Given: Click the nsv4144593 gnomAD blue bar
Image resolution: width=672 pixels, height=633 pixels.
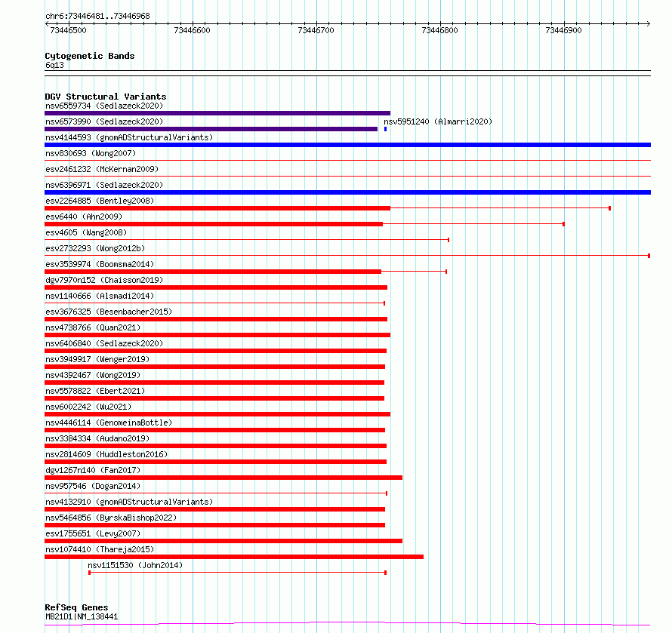Looking at the screenshot, I should (347, 145).
